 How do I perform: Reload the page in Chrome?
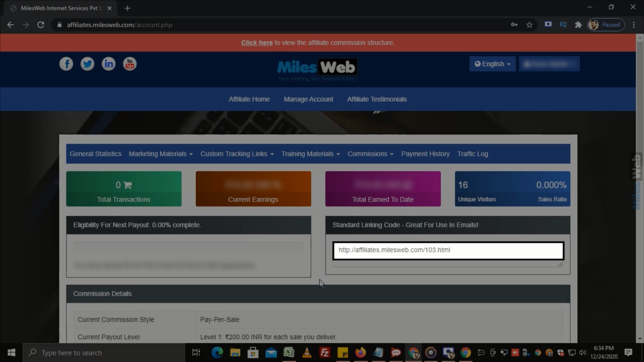[41, 25]
